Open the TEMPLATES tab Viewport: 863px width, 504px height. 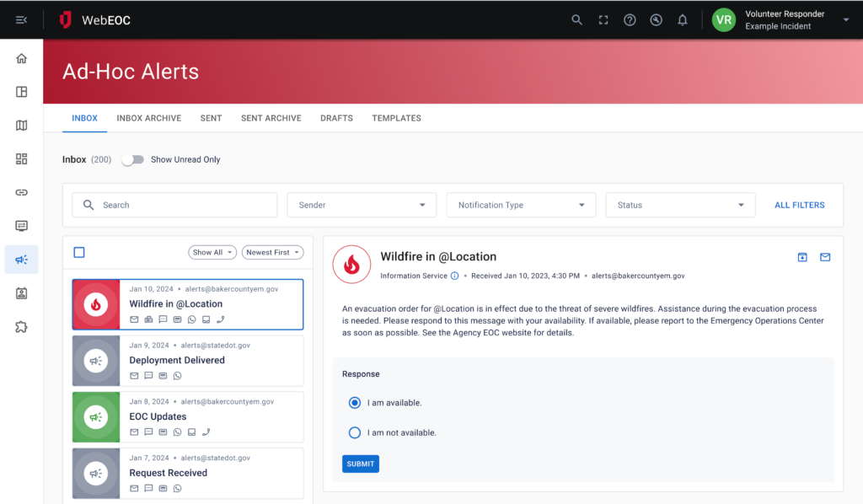pyautogui.click(x=396, y=118)
